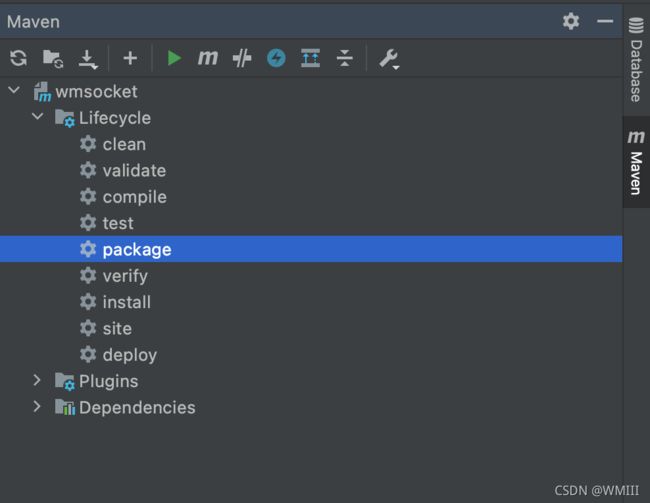Download sources and documentation icon
Viewport: 650px width, 503px height.
point(87,59)
